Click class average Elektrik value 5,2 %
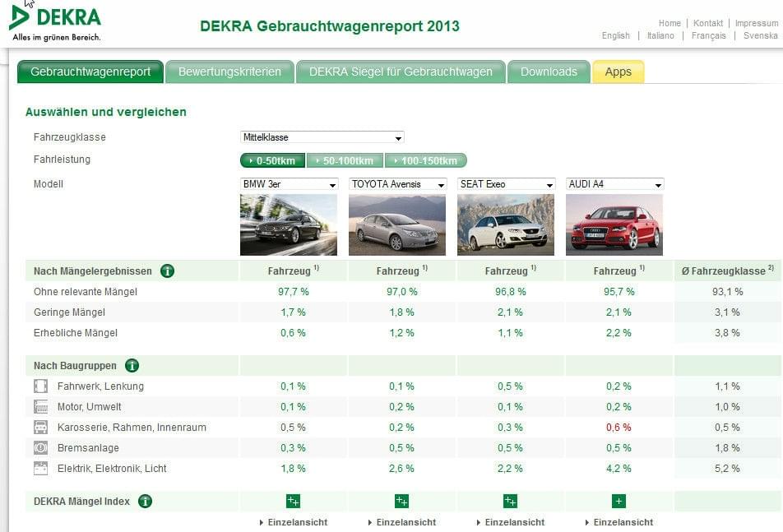The image size is (783, 532). tap(727, 468)
